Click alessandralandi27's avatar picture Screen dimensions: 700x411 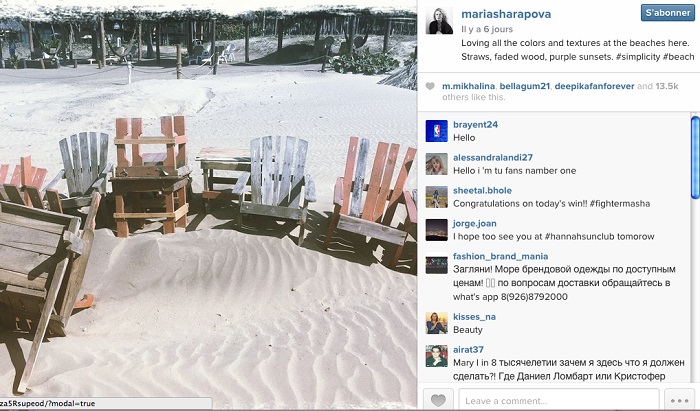[x=436, y=164]
